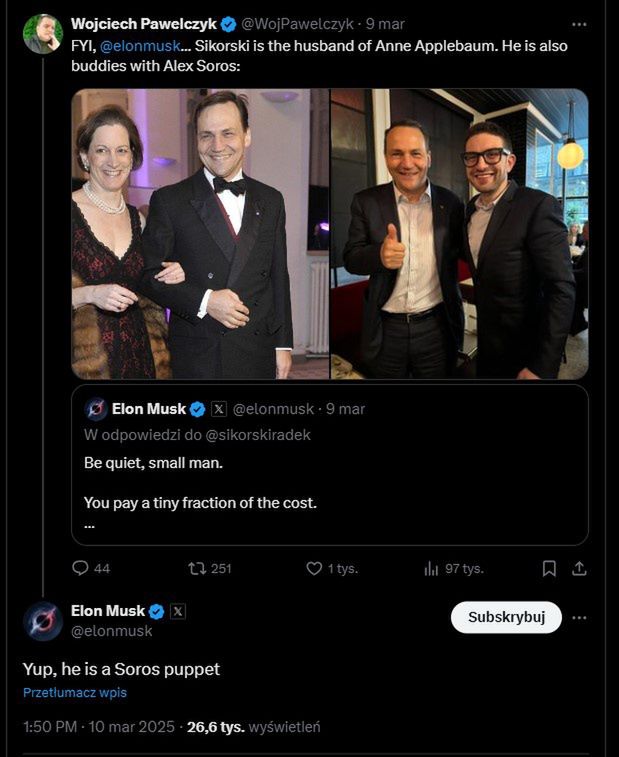The height and width of the screenshot is (757, 619).
Task: Open left photo of couple in formalwear
Action: [200, 234]
